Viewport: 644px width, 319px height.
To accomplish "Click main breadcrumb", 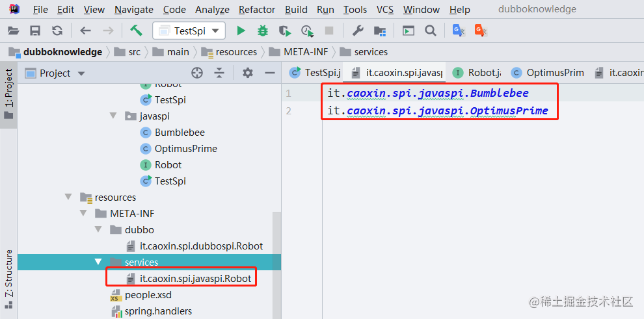I will click(171, 52).
